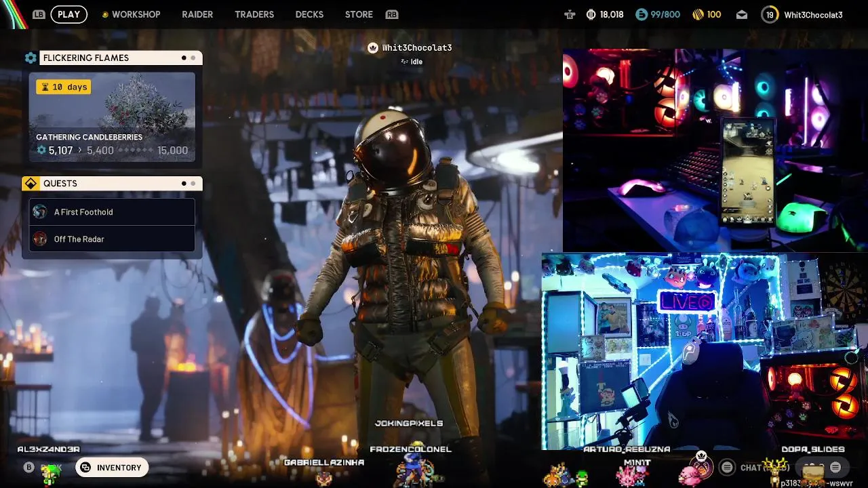Viewport: 868px width, 488px height.
Task: Click the yellow token icon beside 100
Action: 698,14
